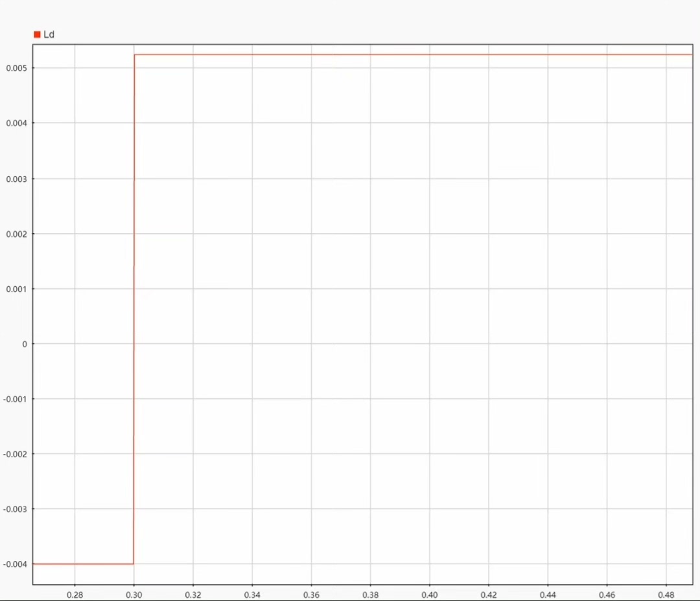Click the 0.42 x-axis tick label
This screenshot has width=700, height=601.
pyautogui.click(x=489, y=595)
